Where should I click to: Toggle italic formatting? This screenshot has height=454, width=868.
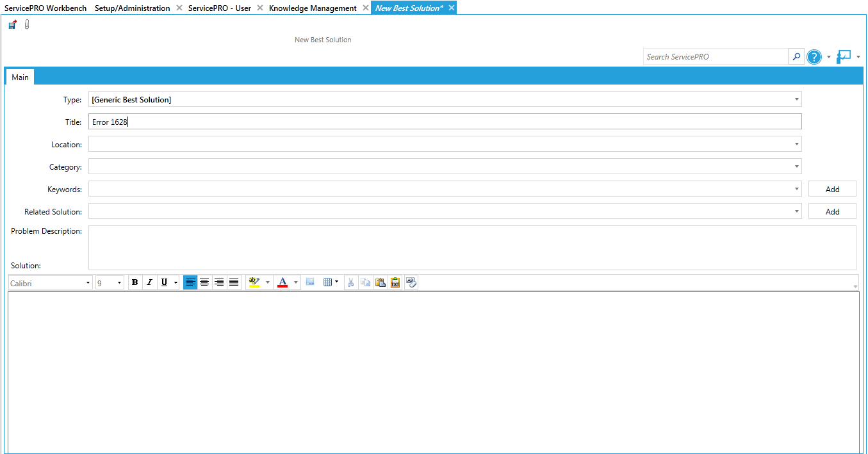[149, 282]
